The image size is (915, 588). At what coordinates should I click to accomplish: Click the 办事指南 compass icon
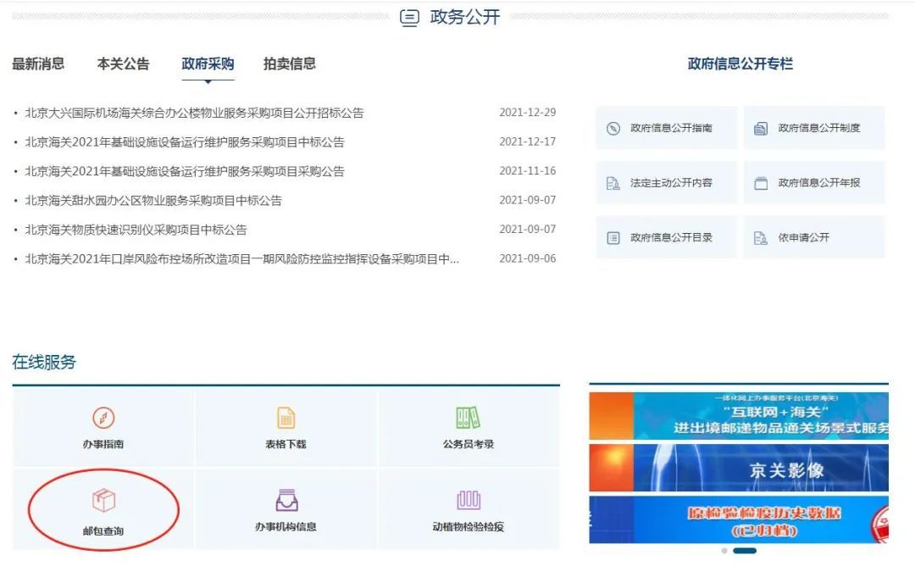103,418
